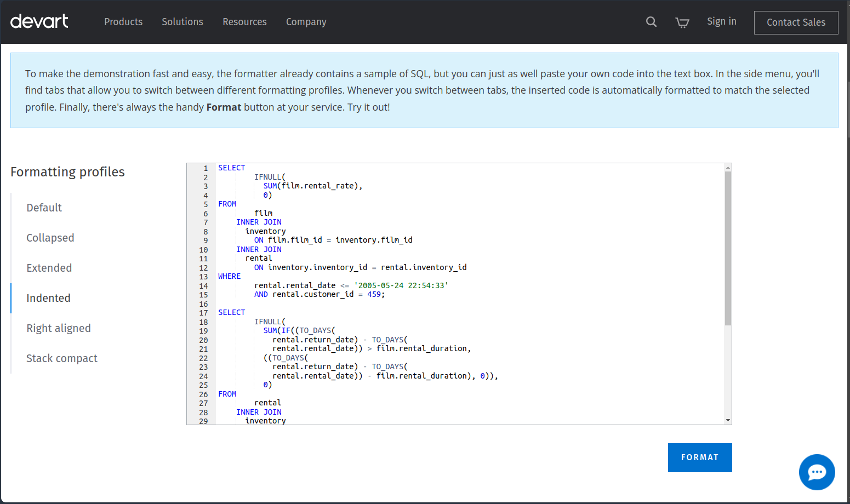The image size is (850, 504).
Task: Click the devart logo
Action: point(39,21)
